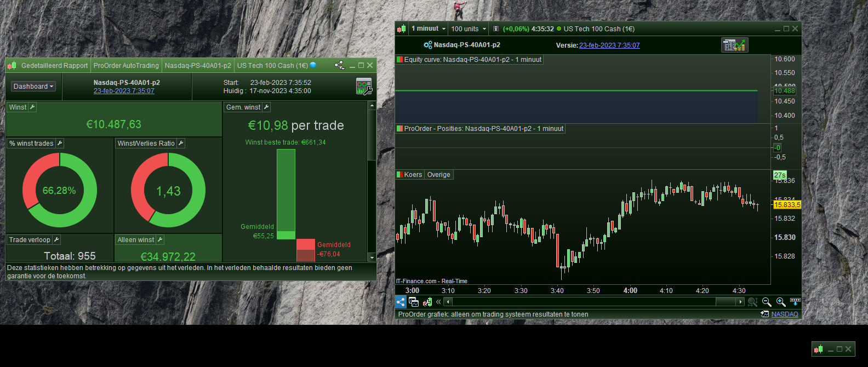Click the 4:00 time label on the chart axis
868x367 pixels.
coord(630,291)
